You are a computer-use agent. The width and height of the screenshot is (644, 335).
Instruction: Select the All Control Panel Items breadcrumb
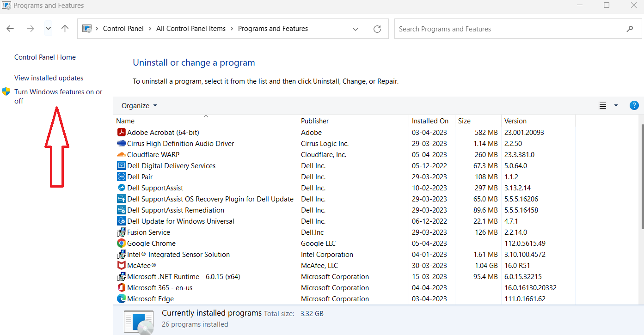[191, 29]
